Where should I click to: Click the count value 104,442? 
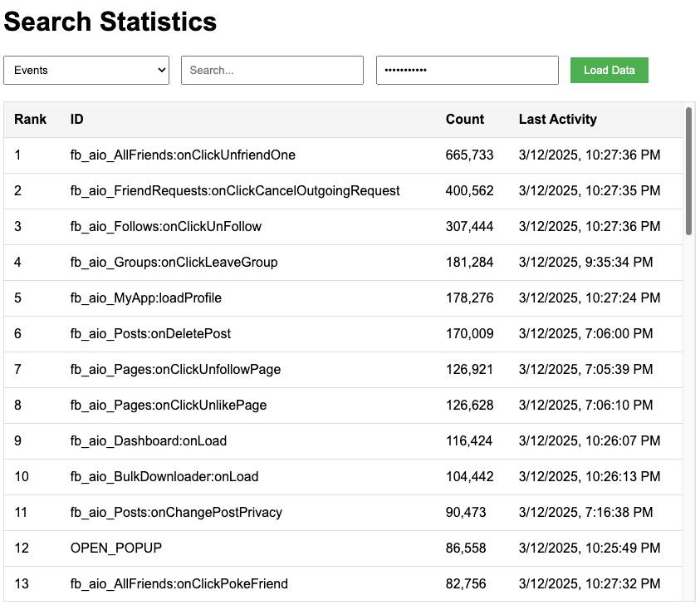click(470, 477)
